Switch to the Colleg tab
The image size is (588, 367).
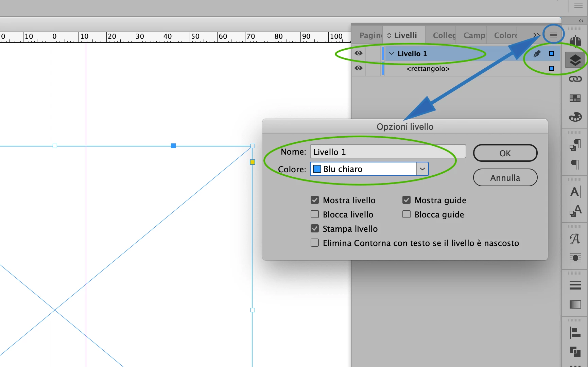[444, 35]
